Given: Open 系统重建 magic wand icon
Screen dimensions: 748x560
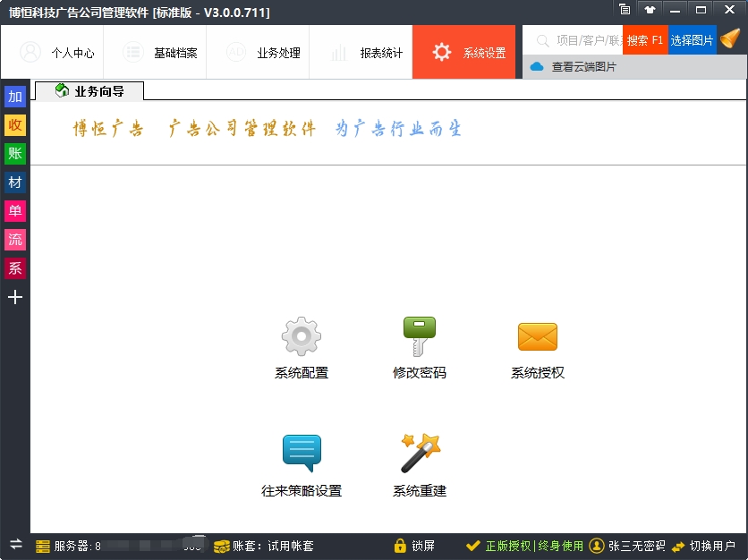Looking at the screenshot, I should [421, 454].
